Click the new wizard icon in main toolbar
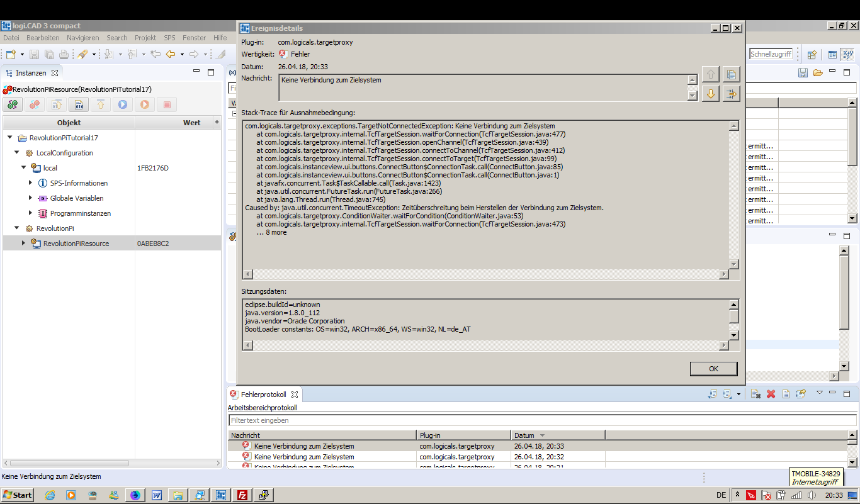The width and height of the screenshot is (860, 504). [x=10, y=55]
